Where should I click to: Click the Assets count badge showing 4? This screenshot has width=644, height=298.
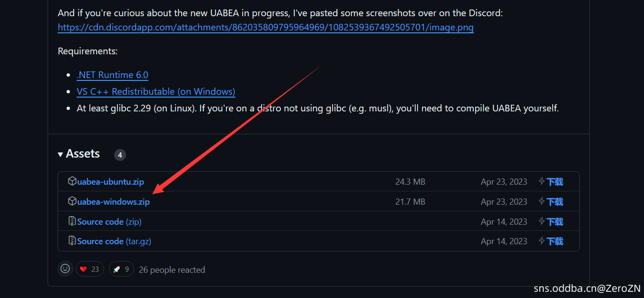(120, 155)
